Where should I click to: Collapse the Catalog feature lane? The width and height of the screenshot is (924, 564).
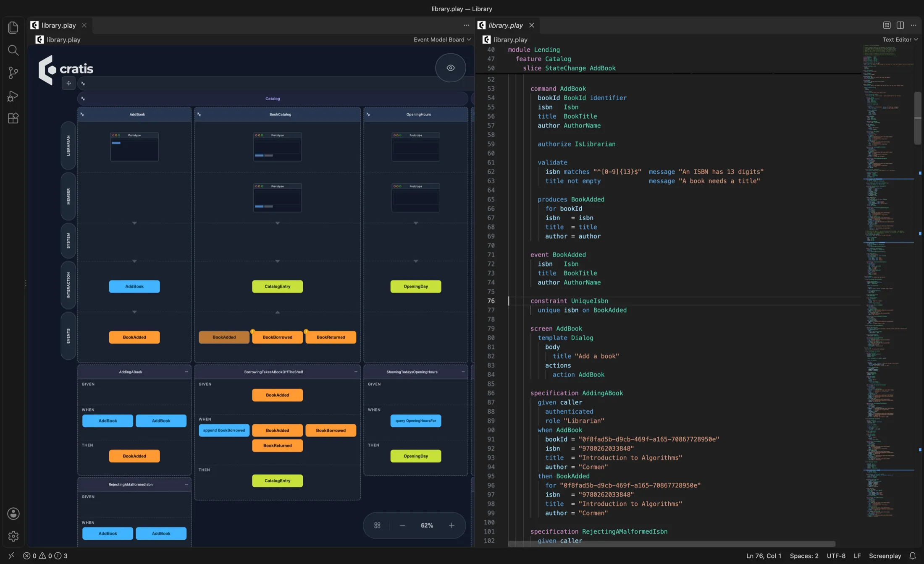83,99
